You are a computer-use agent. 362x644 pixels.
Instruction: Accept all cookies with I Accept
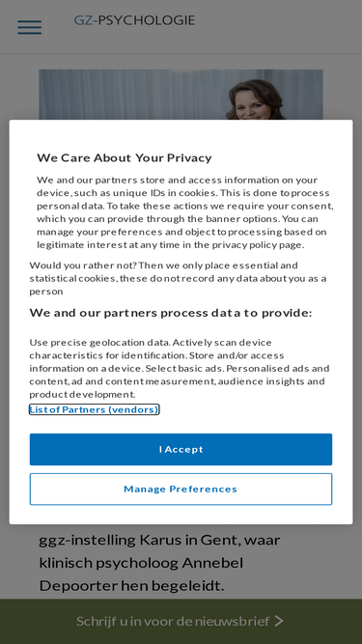click(x=181, y=449)
